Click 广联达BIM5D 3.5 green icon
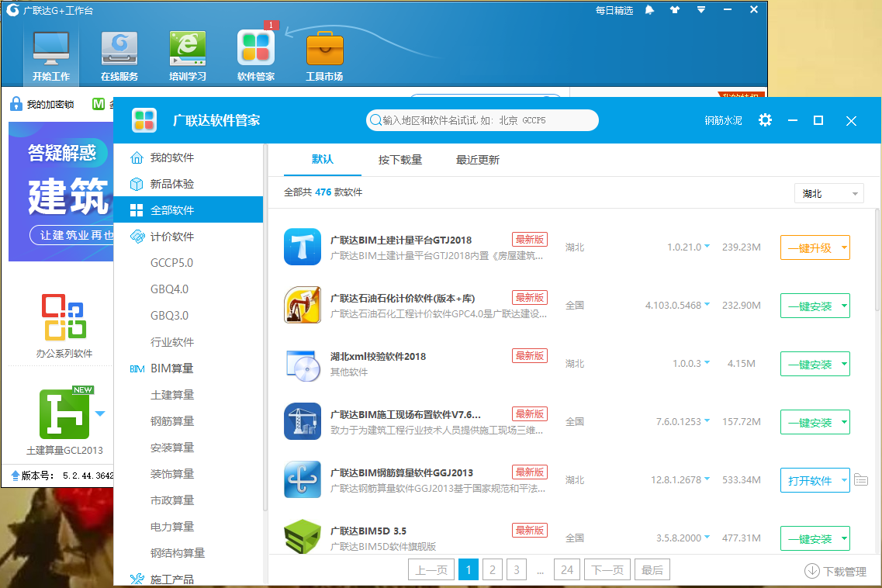Viewport: 882px width, 588px height. [x=303, y=537]
